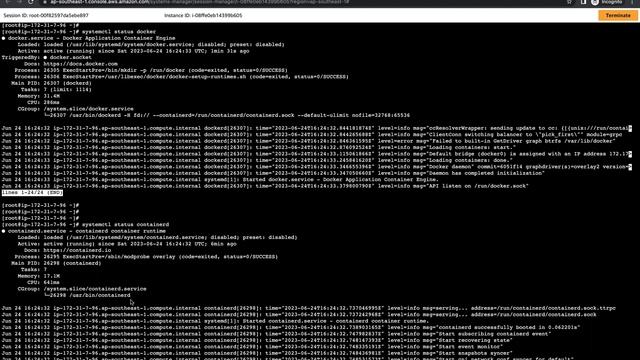The height and width of the screenshot is (360, 640).
Task: Reload the page with the browser refresh icon
Action: 31,2
